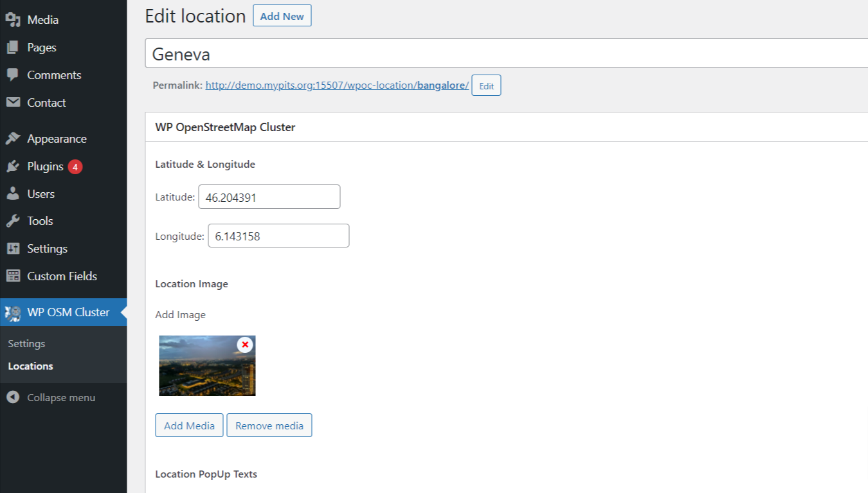This screenshot has width=868, height=493.
Task: Open Settings under WP OSM Cluster
Action: [x=26, y=343]
